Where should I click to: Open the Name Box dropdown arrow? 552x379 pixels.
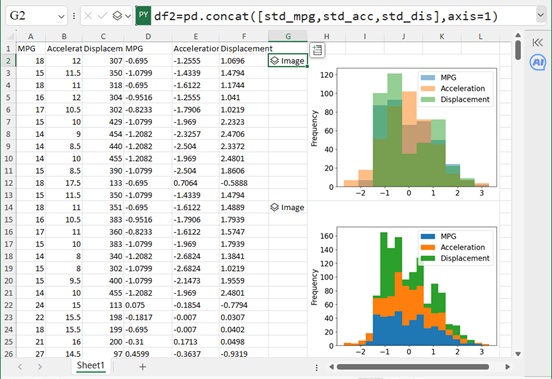click(x=61, y=16)
